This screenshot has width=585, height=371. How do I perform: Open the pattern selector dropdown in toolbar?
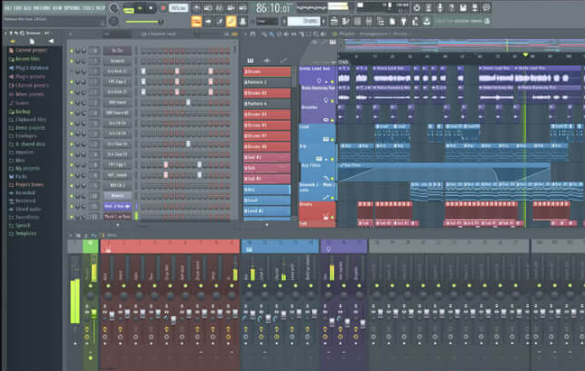point(304,21)
